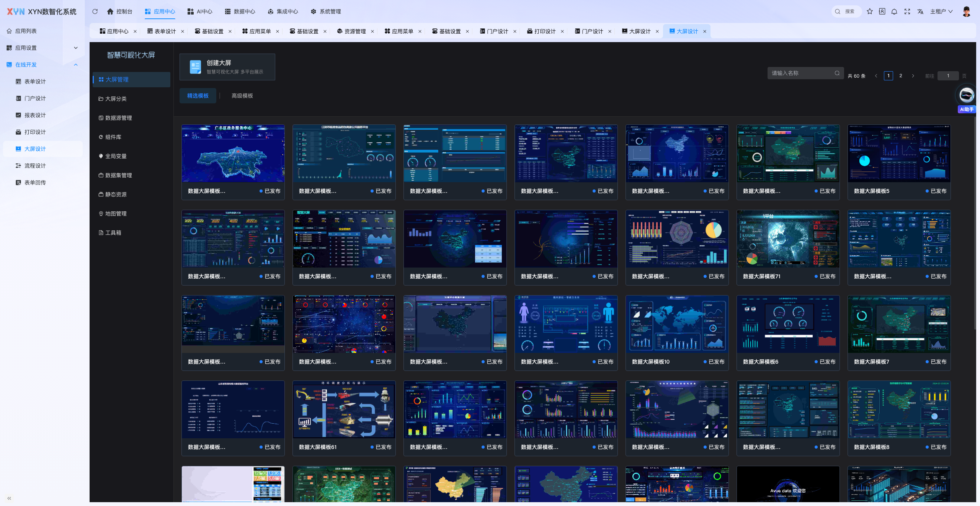
Task: Click the user avatar picture
Action: click(x=966, y=11)
